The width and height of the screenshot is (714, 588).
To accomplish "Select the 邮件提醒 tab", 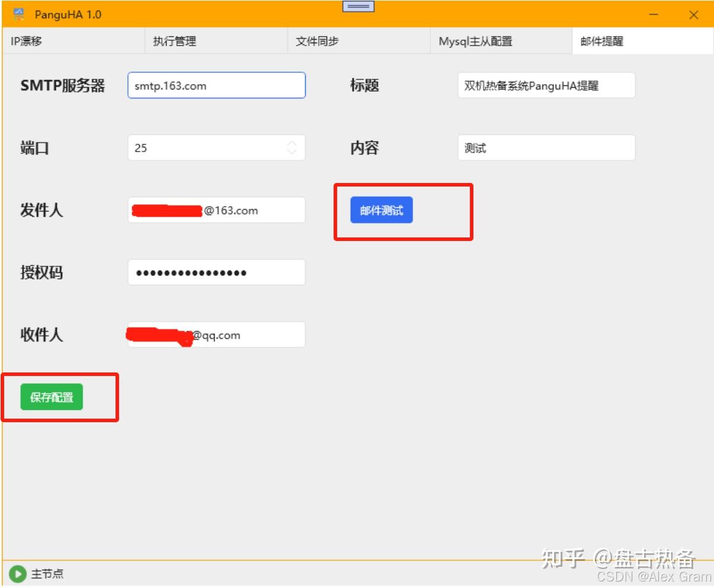I will [601, 41].
